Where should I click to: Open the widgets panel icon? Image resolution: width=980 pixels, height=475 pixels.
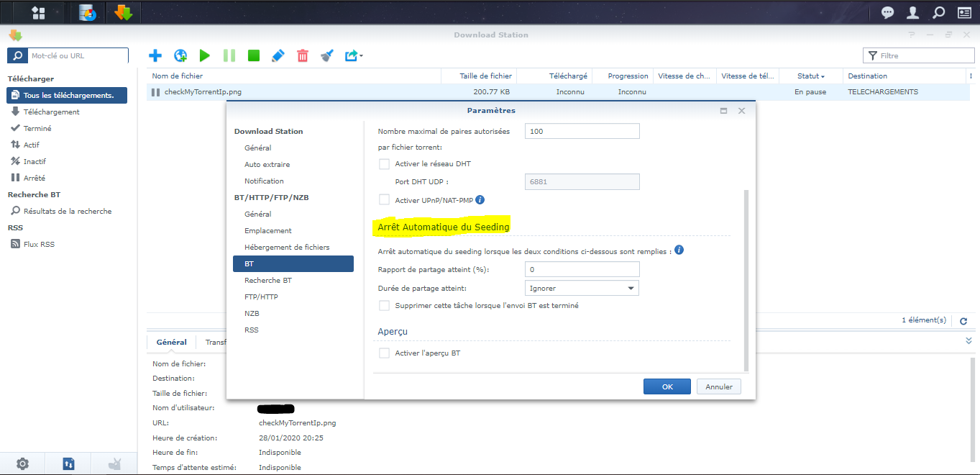[964, 12]
